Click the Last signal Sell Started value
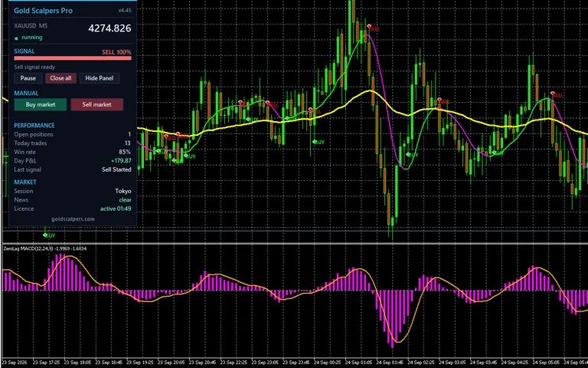The width and height of the screenshot is (588, 368). pos(116,169)
